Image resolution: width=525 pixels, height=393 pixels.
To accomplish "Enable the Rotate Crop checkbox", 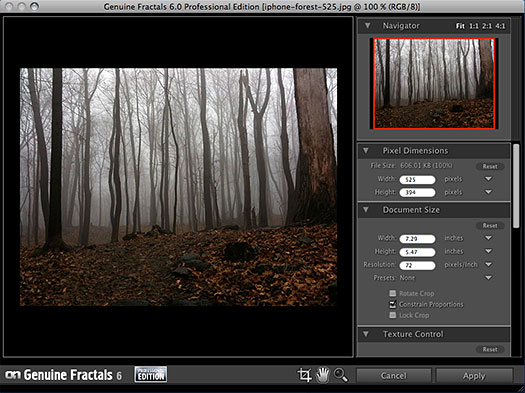I will (x=393, y=293).
